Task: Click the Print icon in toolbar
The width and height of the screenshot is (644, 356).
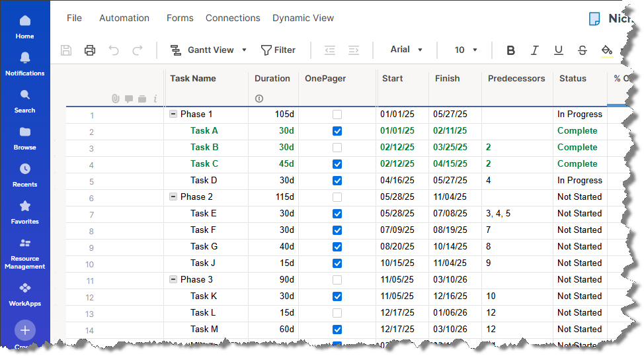Action: tap(90, 50)
